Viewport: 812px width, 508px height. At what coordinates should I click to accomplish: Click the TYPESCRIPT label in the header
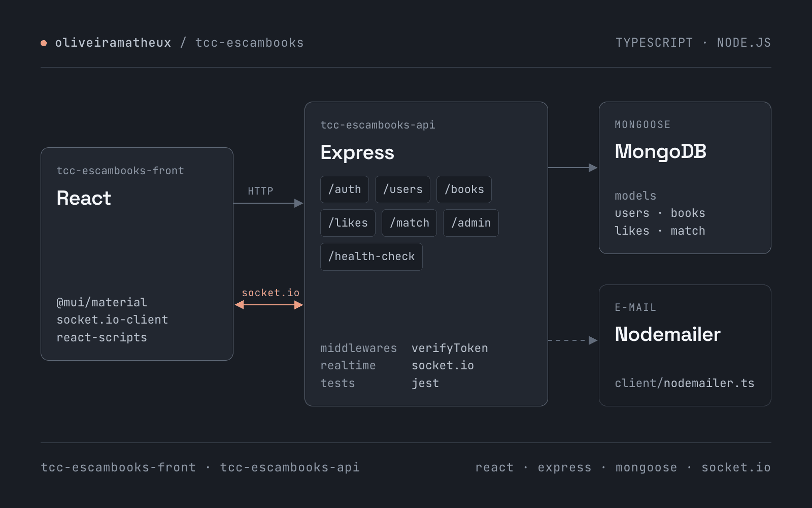coord(654,43)
